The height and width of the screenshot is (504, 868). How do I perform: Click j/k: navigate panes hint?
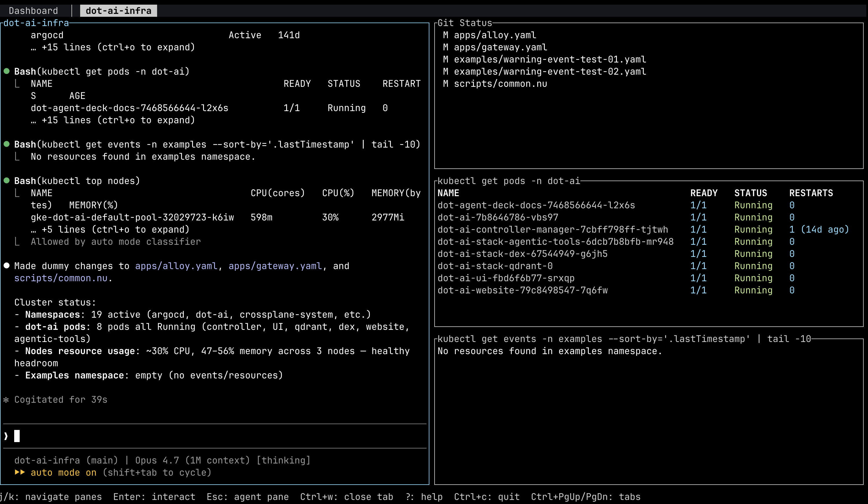[x=51, y=497]
